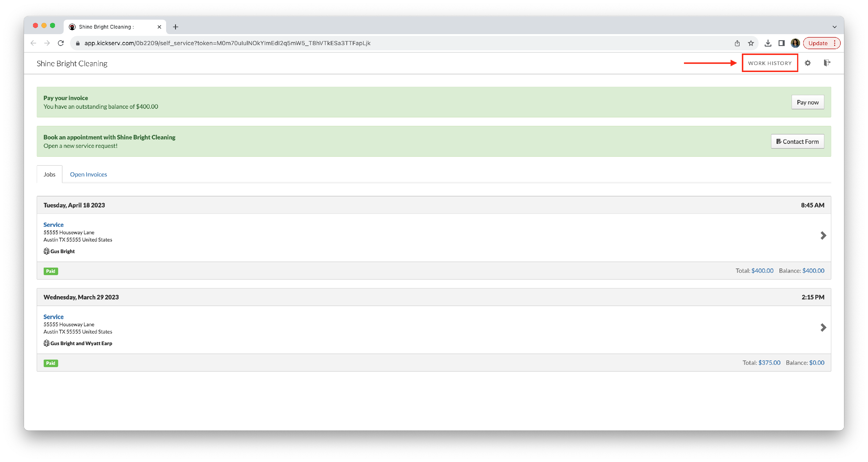The width and height of the screenshot is (868, 462).
Task: Click the sign out door icon
Action: 827,63
